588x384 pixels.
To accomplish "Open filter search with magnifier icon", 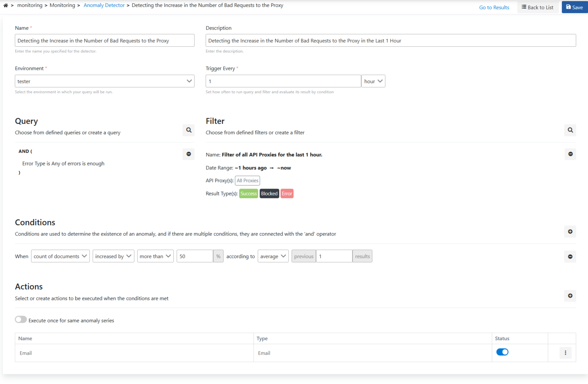I will (570, 130).
